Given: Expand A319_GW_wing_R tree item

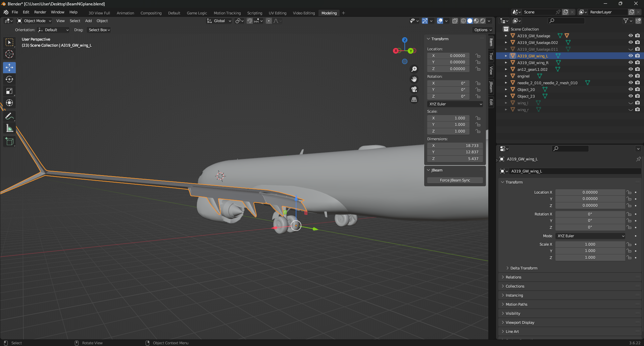Looking at the screenshot, I should click(x=506, y=62).
